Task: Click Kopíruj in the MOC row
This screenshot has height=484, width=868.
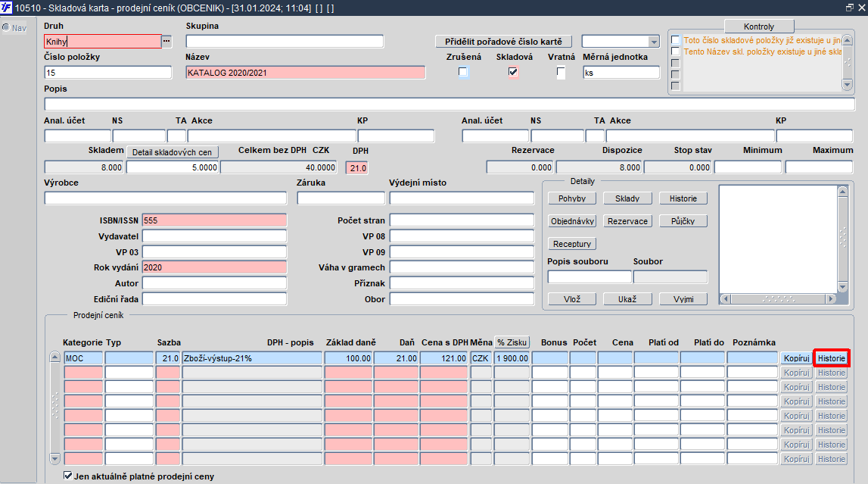Action: (796, 358)
